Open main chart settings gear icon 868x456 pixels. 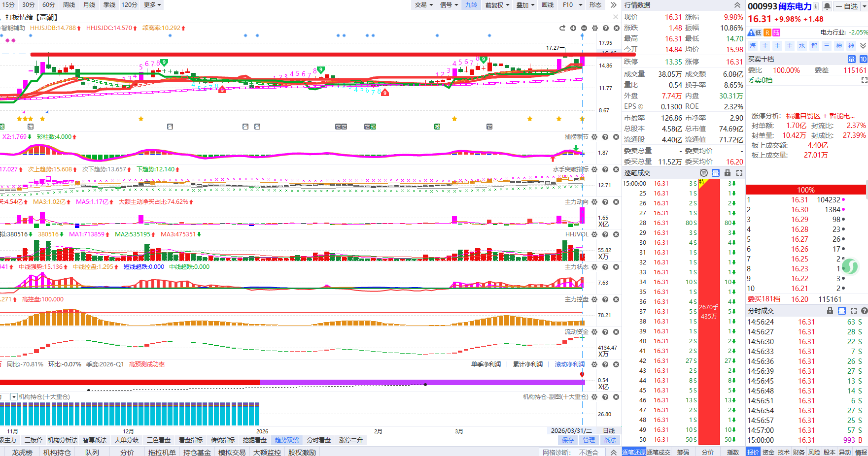(595, 28)
